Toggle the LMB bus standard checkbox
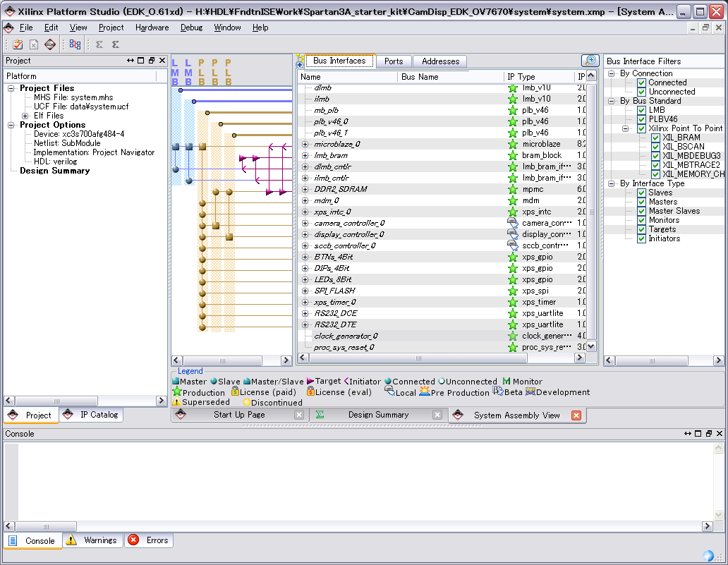 tap(642, 110)
